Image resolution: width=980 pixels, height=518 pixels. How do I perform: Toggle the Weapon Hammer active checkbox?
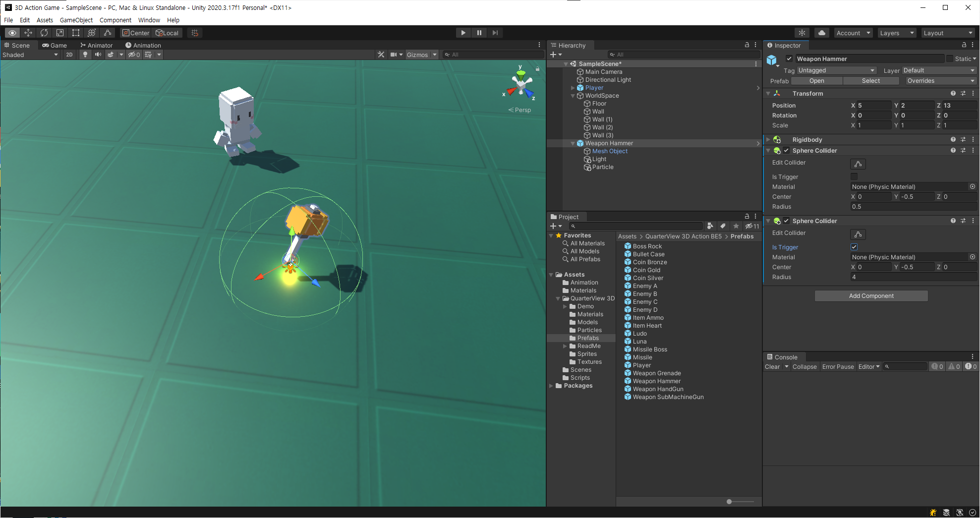click(x=789, y=58)
